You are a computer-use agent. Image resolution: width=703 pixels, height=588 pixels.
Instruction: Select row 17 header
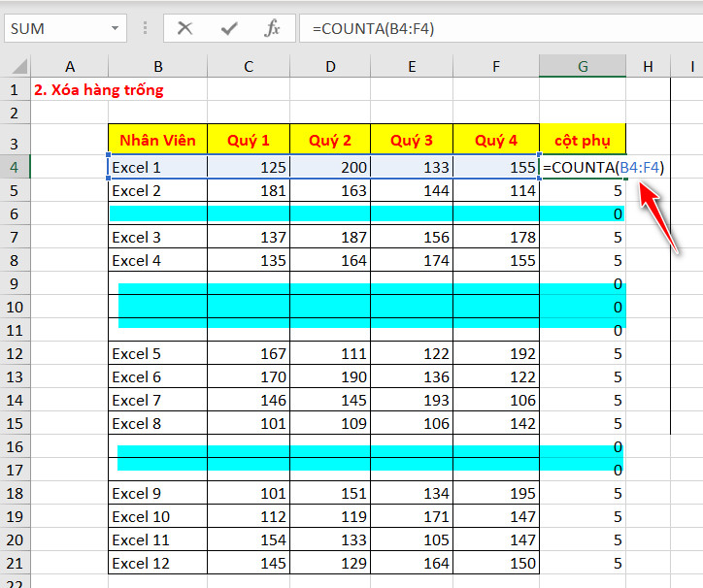click(x=15, y=471)
